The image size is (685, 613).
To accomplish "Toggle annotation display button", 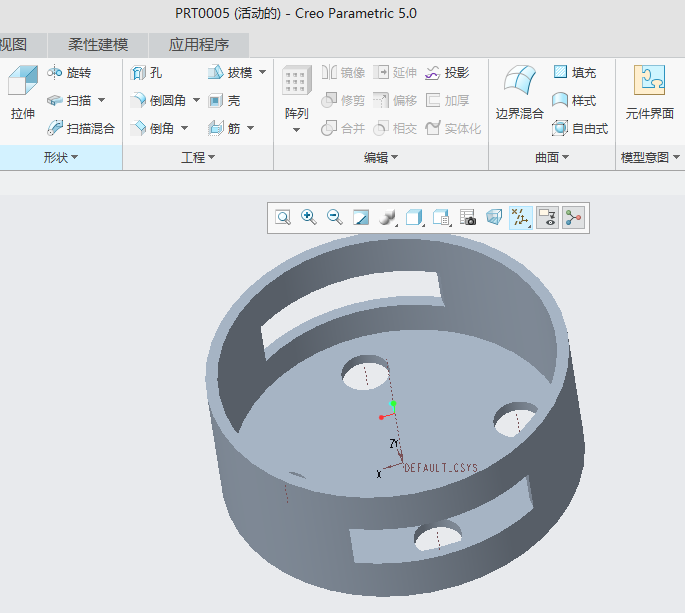I will [547, 217].
